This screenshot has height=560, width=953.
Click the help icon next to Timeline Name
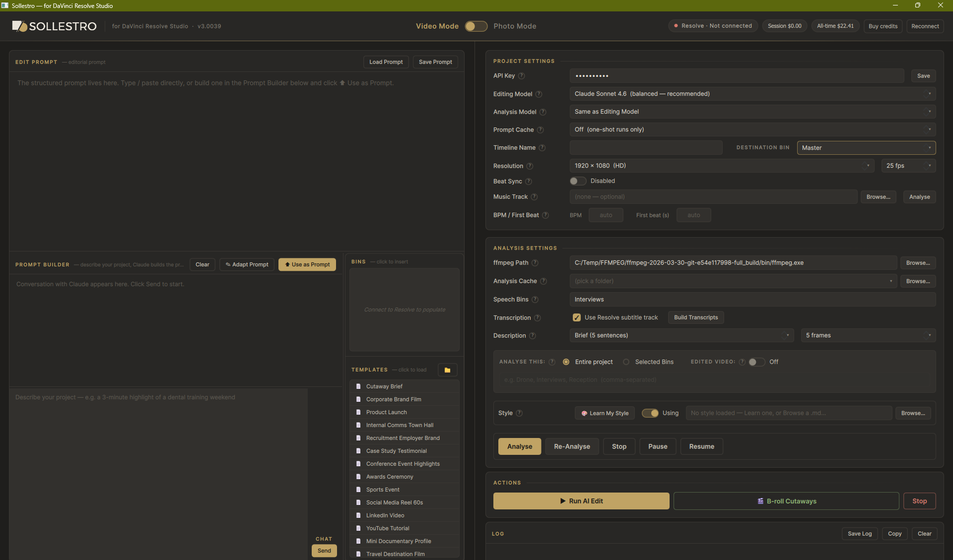pos(543,148)
